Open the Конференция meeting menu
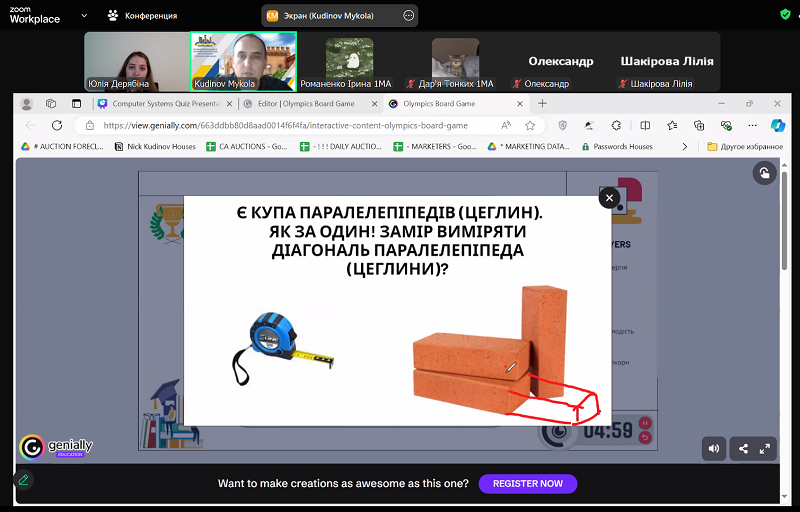 [x=142, y=16]
